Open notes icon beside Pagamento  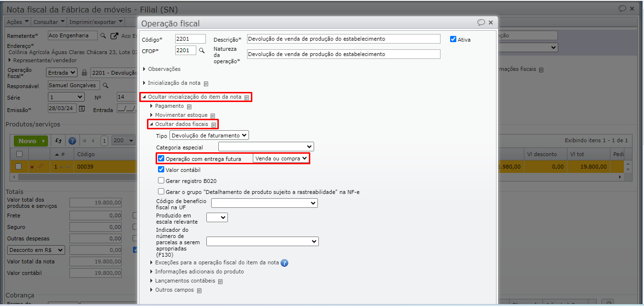coord(189,106)
